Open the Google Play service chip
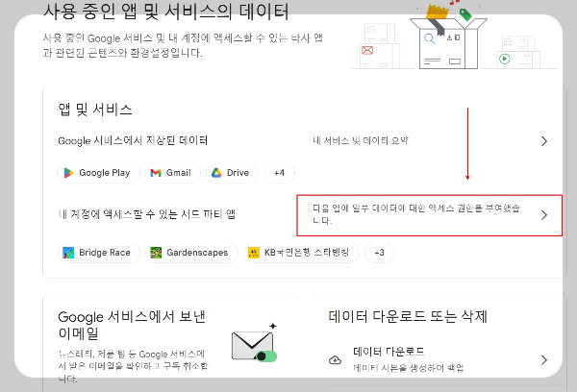The image size is (577, 392). tap(99, 173)
